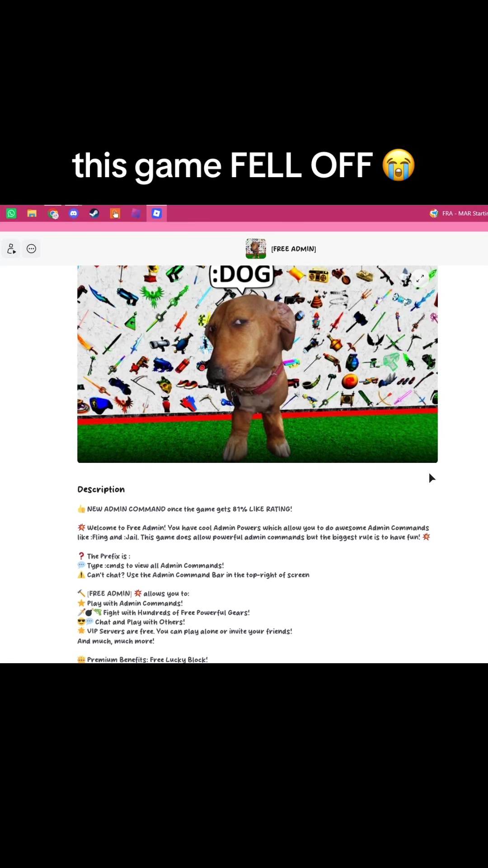
Task: Click 'The Prefix is :' line
Action: [x=104, y=556]
